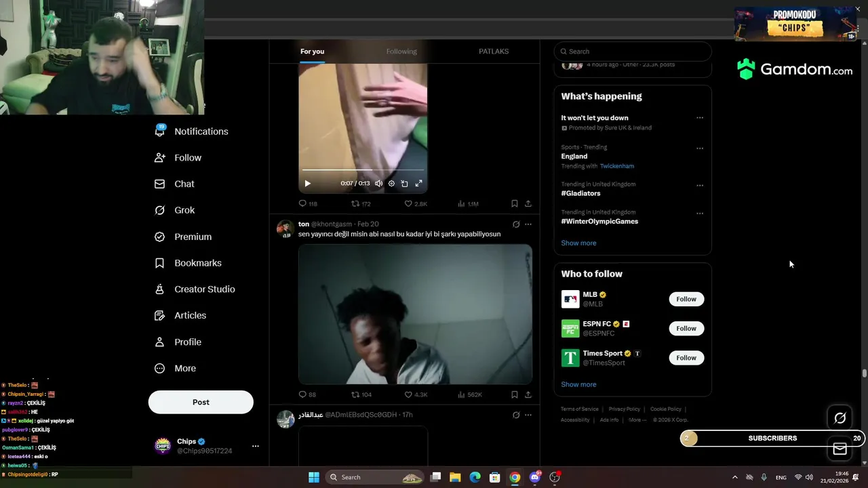Click the white Post button
The height and width of the screenshot is (488, 868).
[x=201, y=402]
